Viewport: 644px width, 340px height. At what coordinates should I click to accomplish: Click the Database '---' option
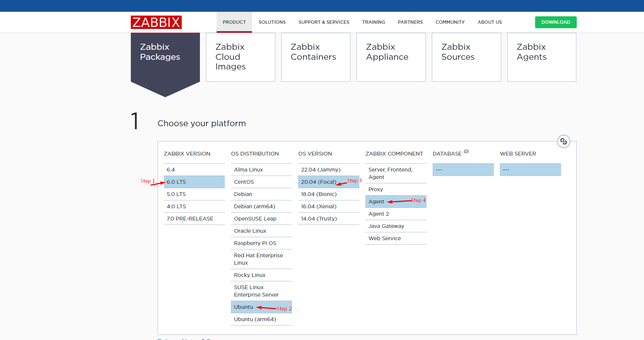(463, 170)
